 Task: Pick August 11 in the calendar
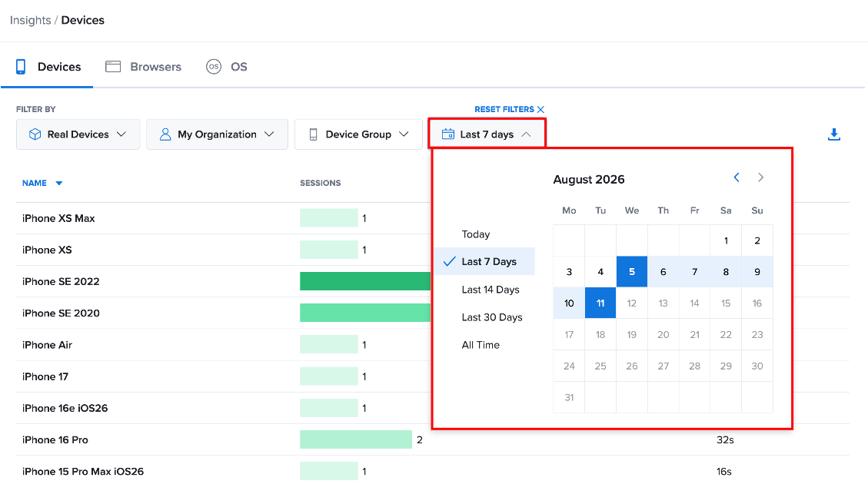(600, 303)
